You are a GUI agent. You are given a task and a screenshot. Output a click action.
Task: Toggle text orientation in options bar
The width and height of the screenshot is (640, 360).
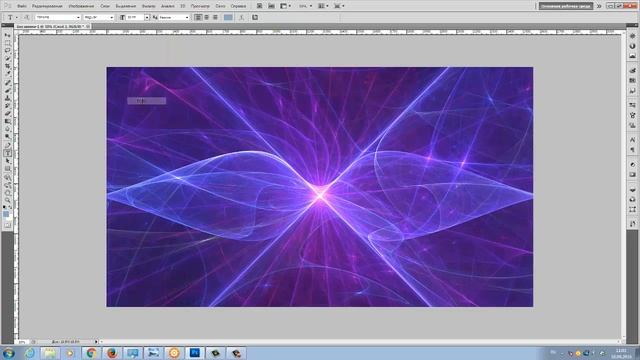(27, 17)
